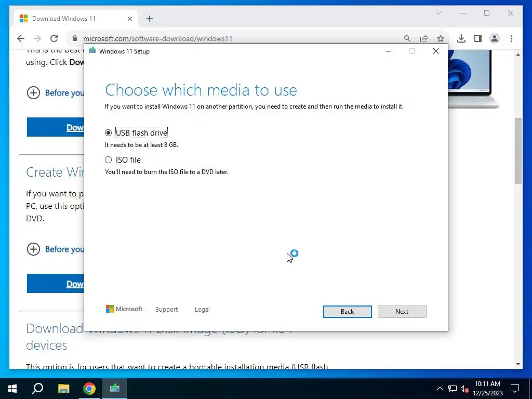This screenshot has height=399, width=532.
Task: Toggle Chrome side panel
Action: point(478,38)
